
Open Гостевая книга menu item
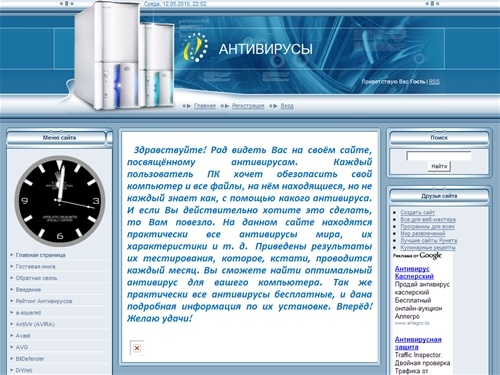click(x=35, y=267)
